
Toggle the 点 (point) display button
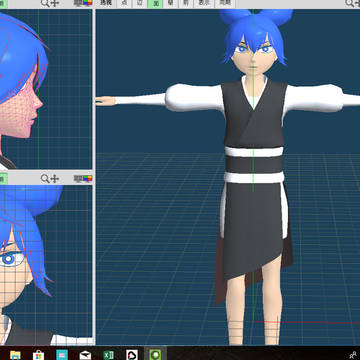click(124, 3)
